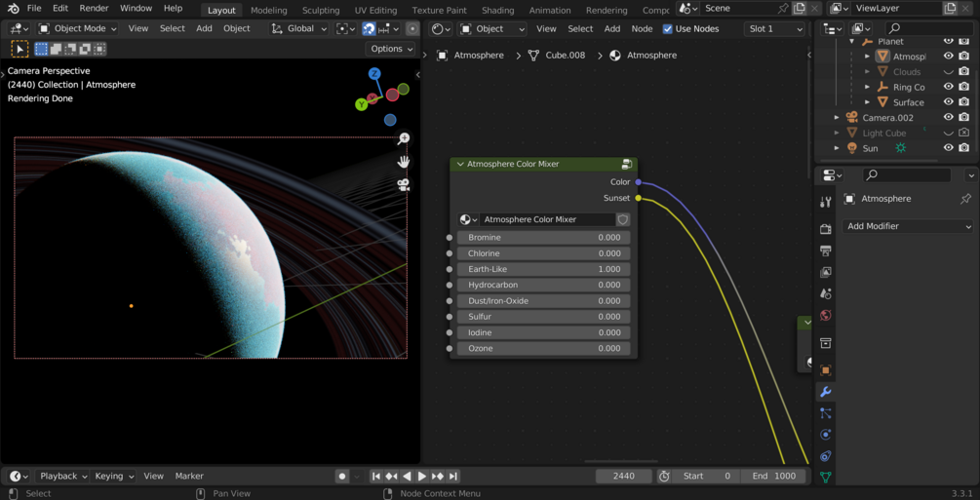Click the viewport pan hand icon
The image size is (980, 500).
point(404,162)
